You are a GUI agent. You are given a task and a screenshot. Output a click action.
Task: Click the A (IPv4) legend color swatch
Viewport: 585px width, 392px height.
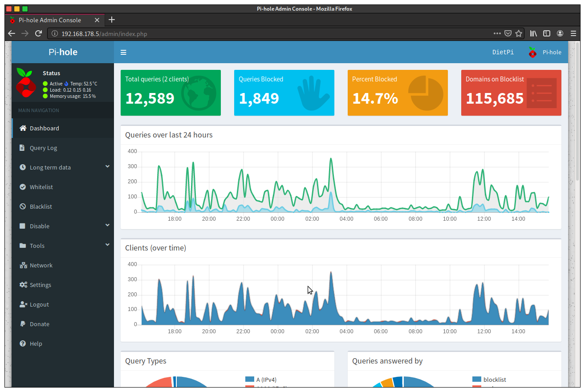(250, 380)
